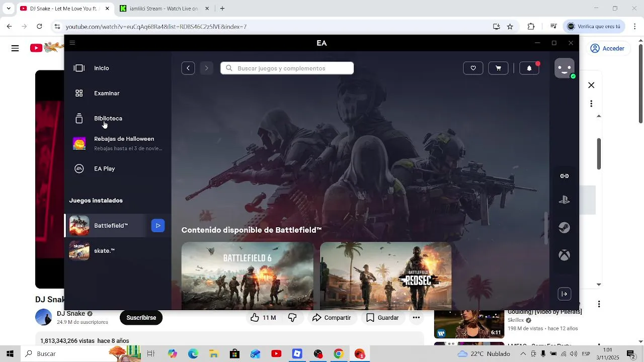Click Acceder sign-in button on YouTube

tap(607, 48)
